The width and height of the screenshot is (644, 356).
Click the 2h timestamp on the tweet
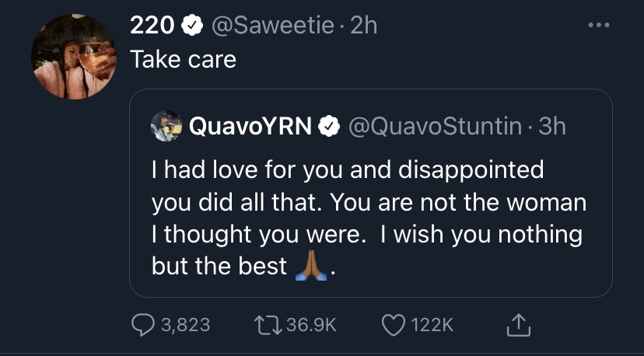coord(364,25)
